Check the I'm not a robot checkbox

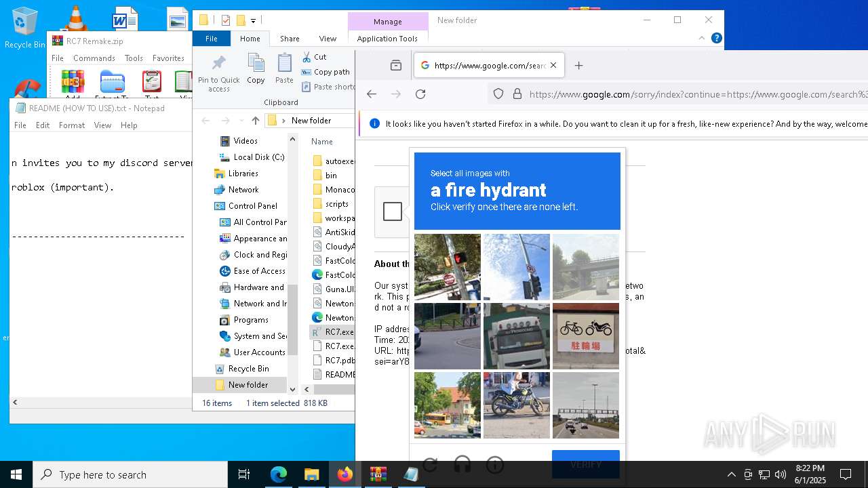point(393,211)
